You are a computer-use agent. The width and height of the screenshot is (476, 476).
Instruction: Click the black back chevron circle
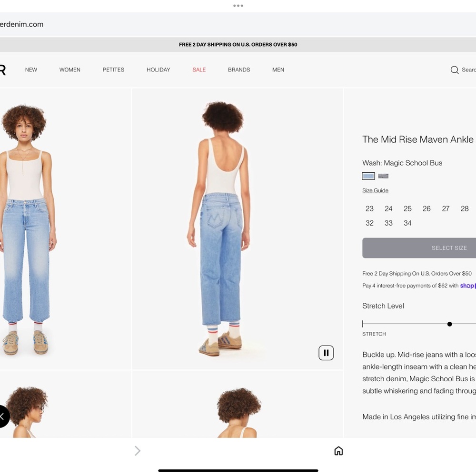tap(3, 416)
